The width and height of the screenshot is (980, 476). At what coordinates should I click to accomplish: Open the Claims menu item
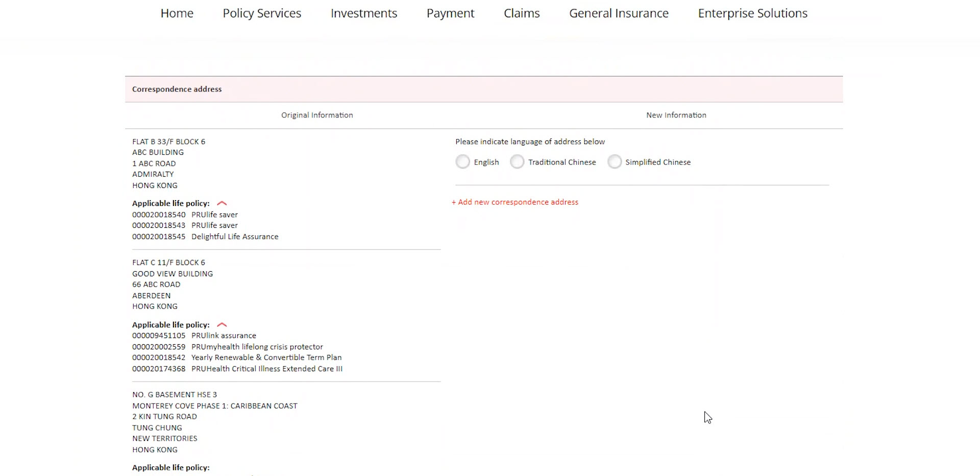521,13
